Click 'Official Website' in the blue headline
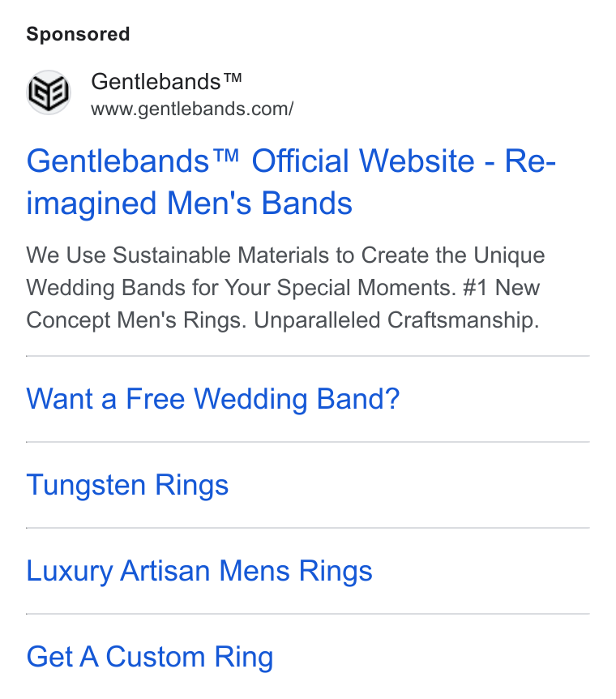 pos(363,161)
